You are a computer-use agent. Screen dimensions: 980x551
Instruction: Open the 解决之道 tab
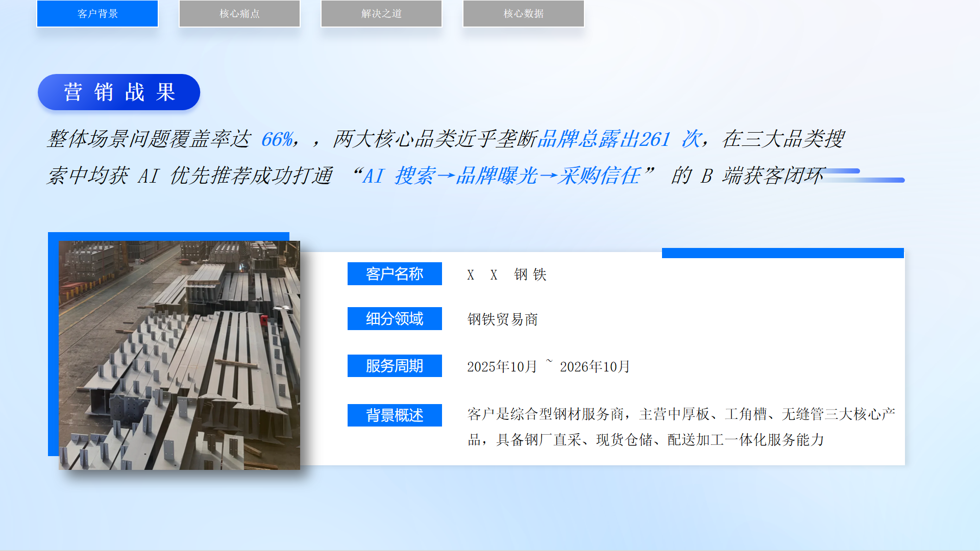381,14
